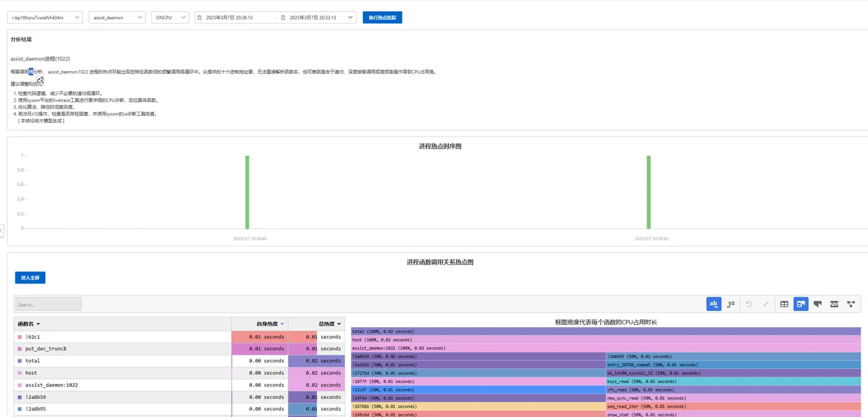Screen dimensions: 868x417
Task: Expand the date range picker chevron
Action: tap(351, 18)
